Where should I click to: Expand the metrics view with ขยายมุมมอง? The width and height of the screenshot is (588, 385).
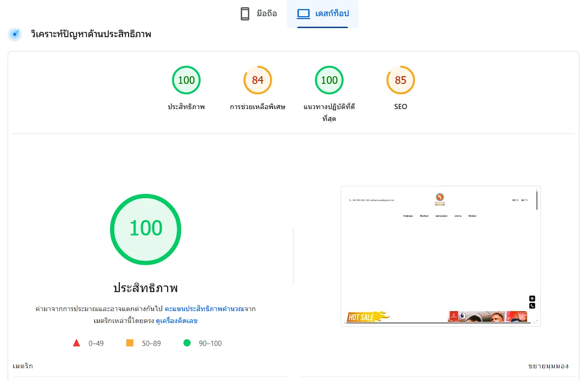tap(548, 366)
